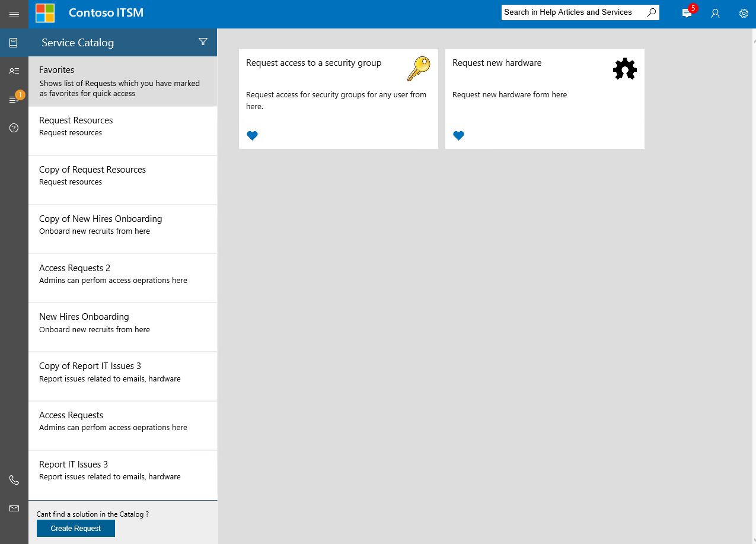Unfavorite the new hardware request heart
This screenshot has height=544, width=756.
point(458,136)
